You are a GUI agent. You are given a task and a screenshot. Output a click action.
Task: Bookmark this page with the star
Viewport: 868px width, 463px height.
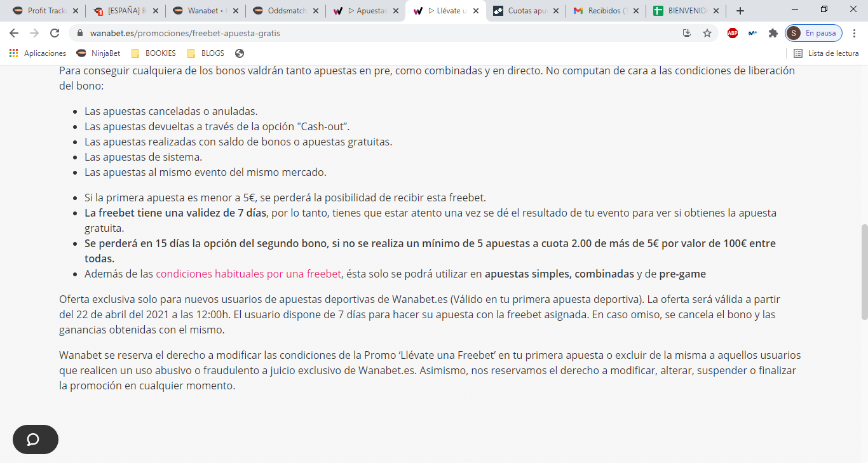pyautogui.click(x=707, y=33)
